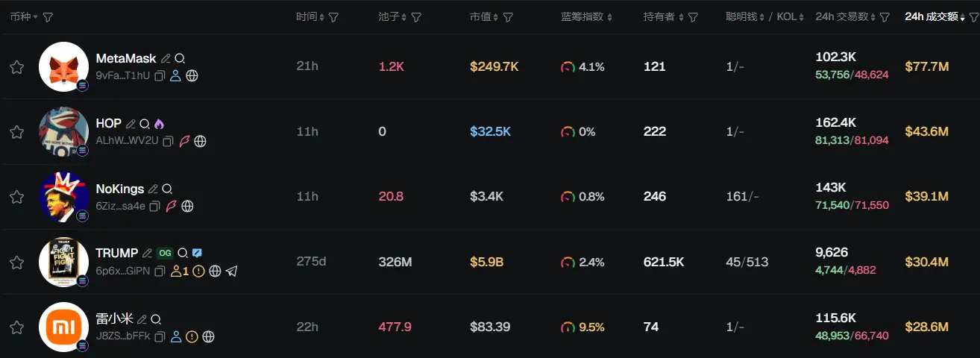
Task: Open the website globe icon for NoKings
Action: tap(187, 206)
